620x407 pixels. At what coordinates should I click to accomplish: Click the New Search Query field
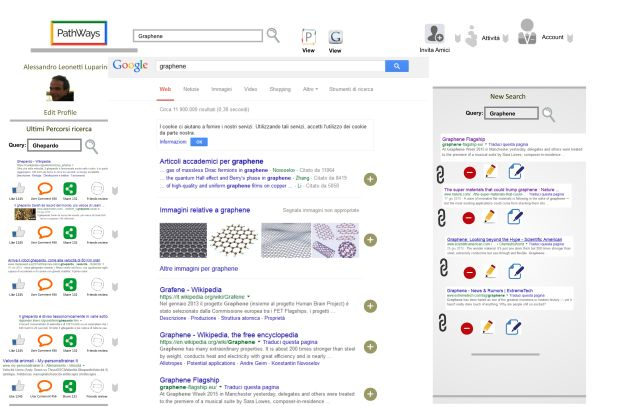[x=511, y=114]
